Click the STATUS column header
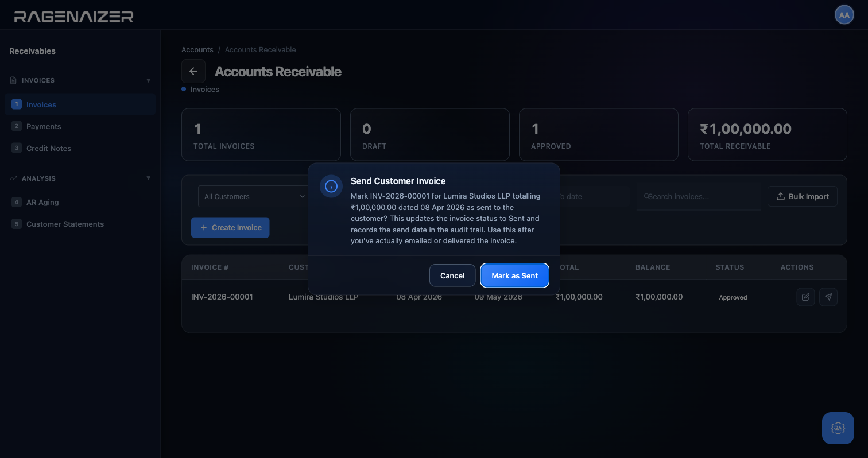868x458 pixels. pos(730,267)
